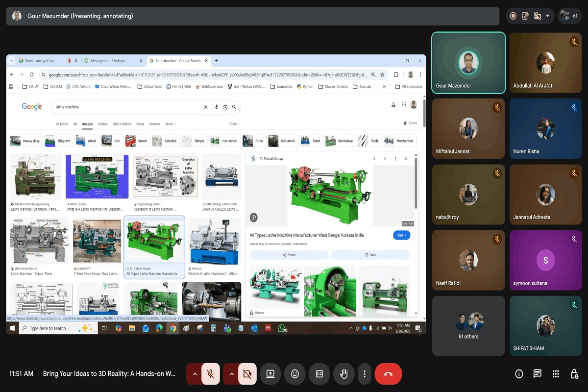Open the reactions emoji picker

[x=294, y=374]
